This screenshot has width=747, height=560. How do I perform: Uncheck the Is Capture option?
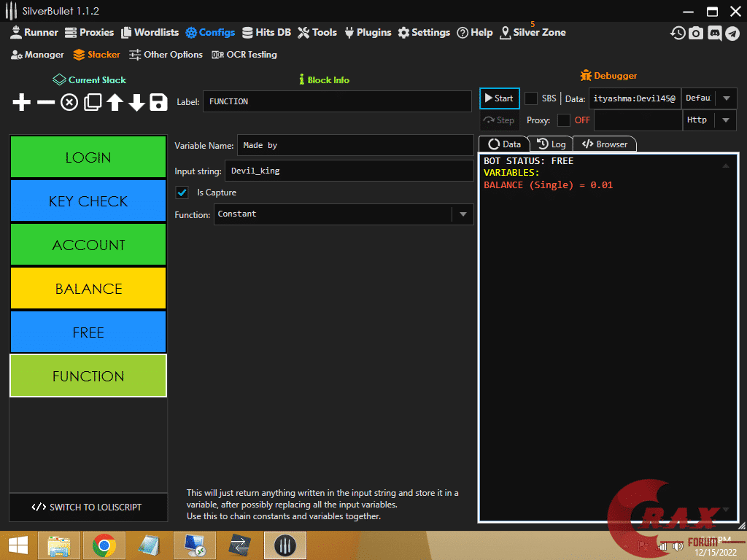[182, 192]
